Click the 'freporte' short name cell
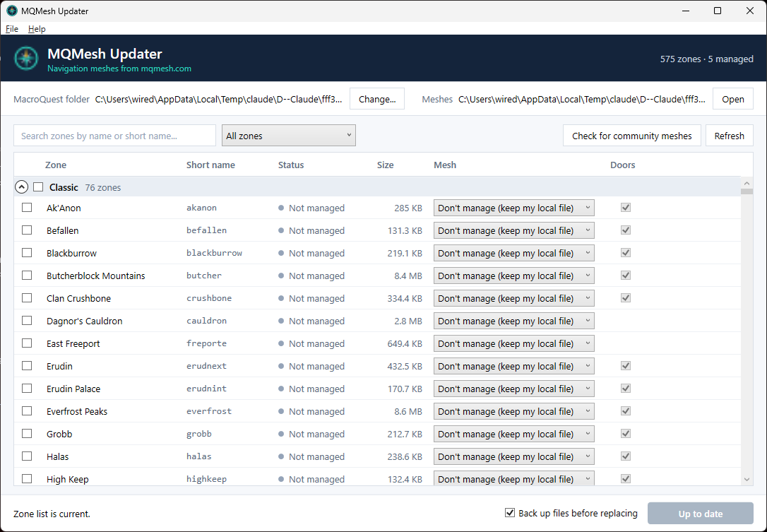Viewport: 767px width, 532px height. point(206,343)
